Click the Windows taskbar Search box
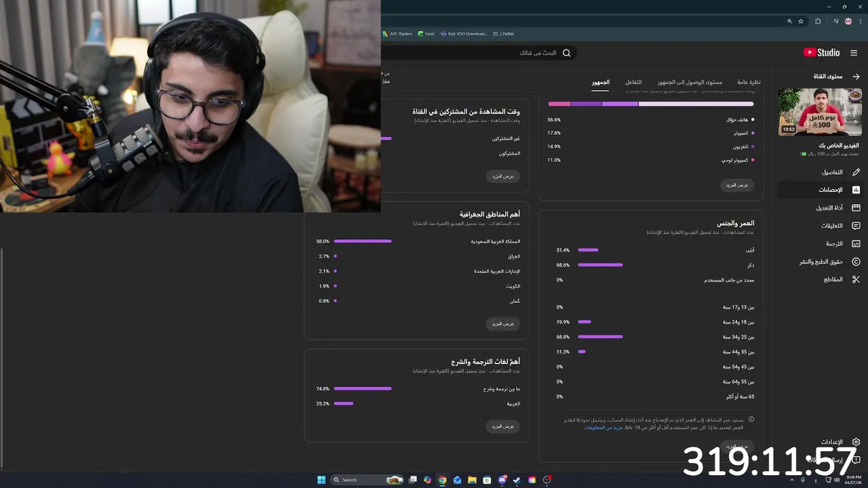Viewport: 868px width, 488px height. point(366,480)
